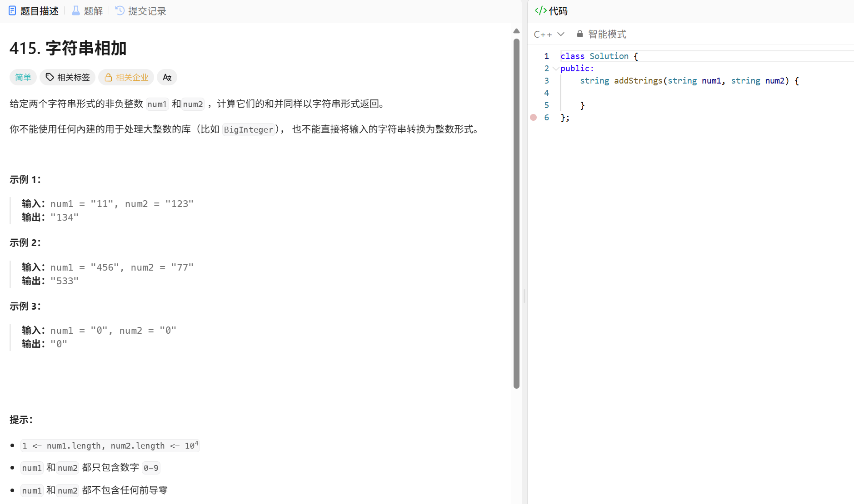Click example 2 output "533"
This screenshot has height=504, width=854.
[x=65, y=281]
